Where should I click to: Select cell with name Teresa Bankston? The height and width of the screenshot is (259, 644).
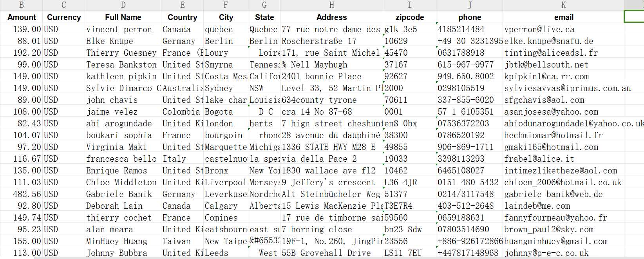click(x=123, y=64)
